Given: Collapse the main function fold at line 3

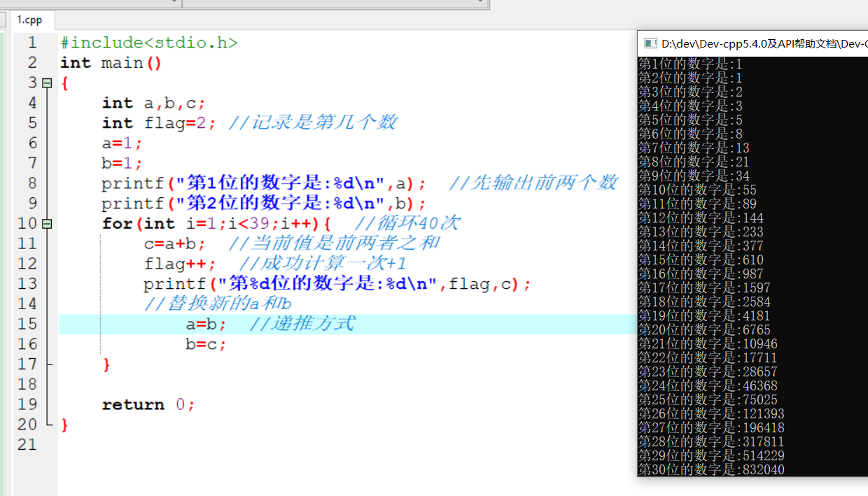Looking at the screenshot, I should pyautogui.click(x=47, y=83).
